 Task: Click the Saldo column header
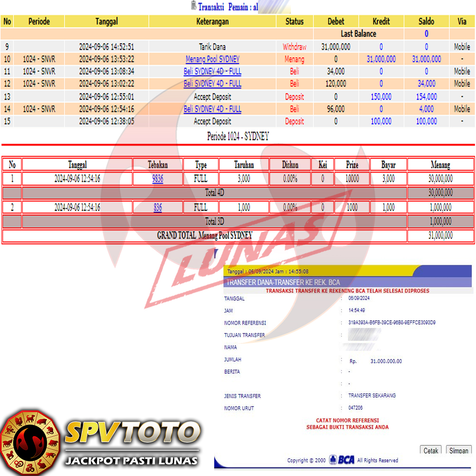coord(426,21)
